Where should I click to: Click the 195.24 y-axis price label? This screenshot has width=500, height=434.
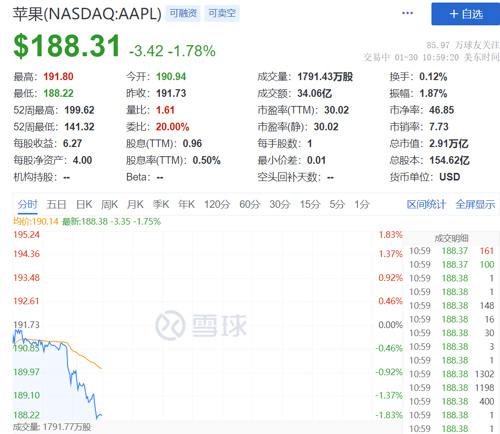pyautogui.click(x=26, y=235)
